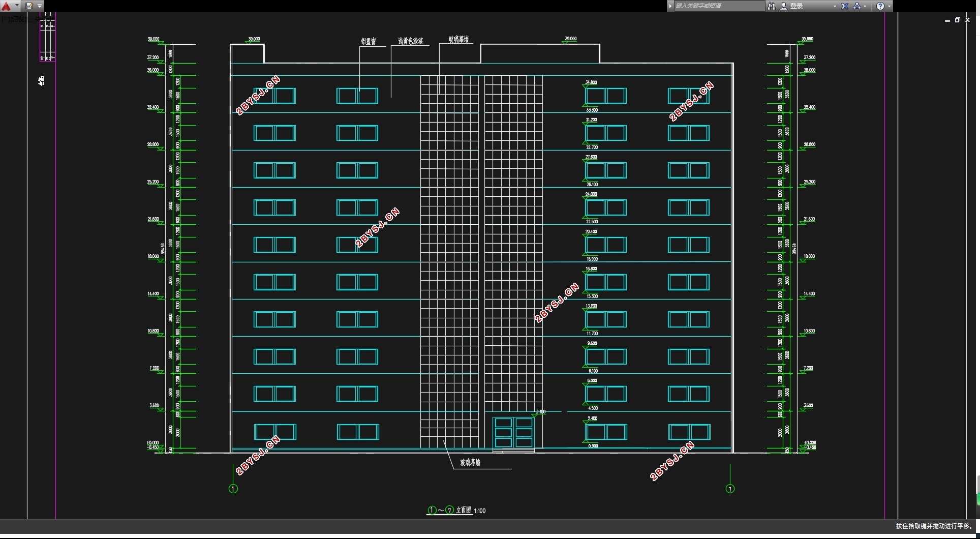Click the bottom 玻璃幕墙 leader label
The image size is (980, 539).
click(471, 463)
